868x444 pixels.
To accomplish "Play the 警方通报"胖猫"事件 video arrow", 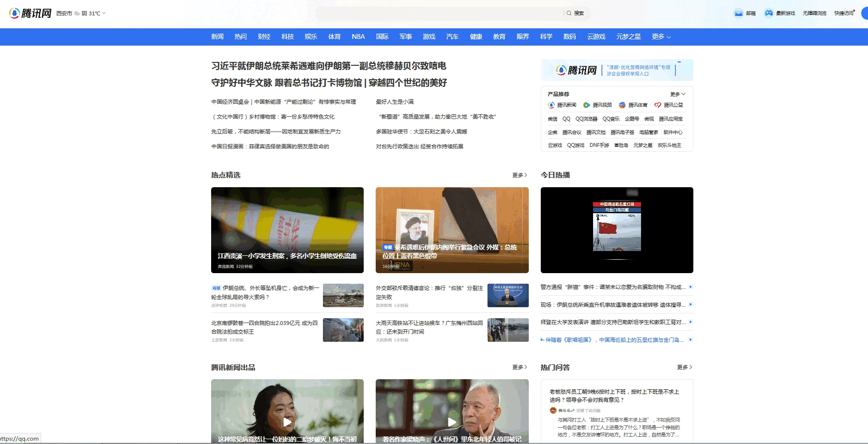I will point(690,287).
